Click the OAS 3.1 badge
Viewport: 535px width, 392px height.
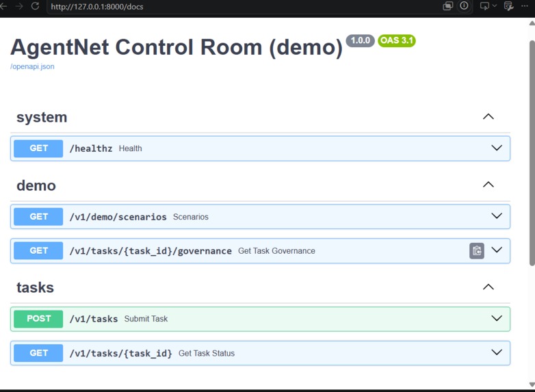coord(397,40)
